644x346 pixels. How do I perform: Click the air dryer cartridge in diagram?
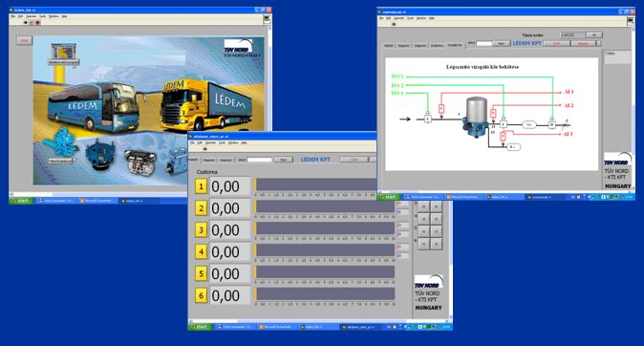pyautogui.click(x=476, y=118)
